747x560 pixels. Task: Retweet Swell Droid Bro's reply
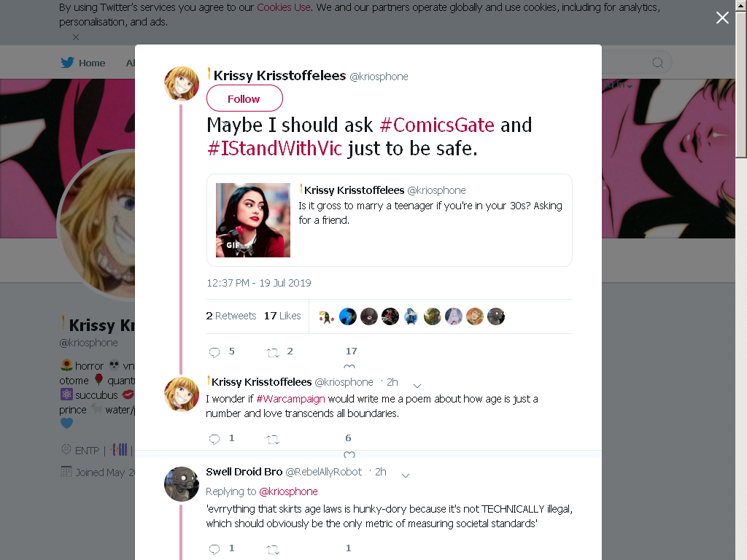(x=273, y=550)
